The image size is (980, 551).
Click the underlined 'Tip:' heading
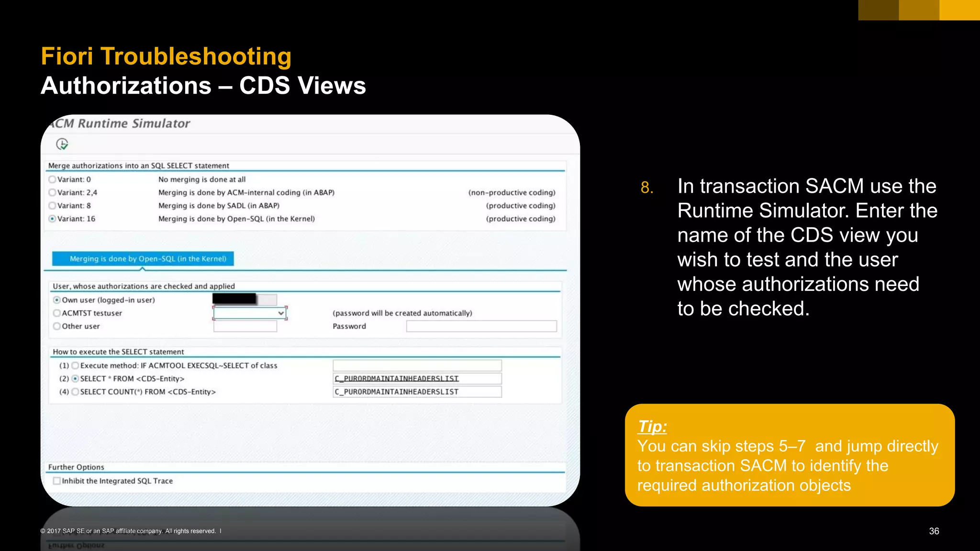coord(652,426)
